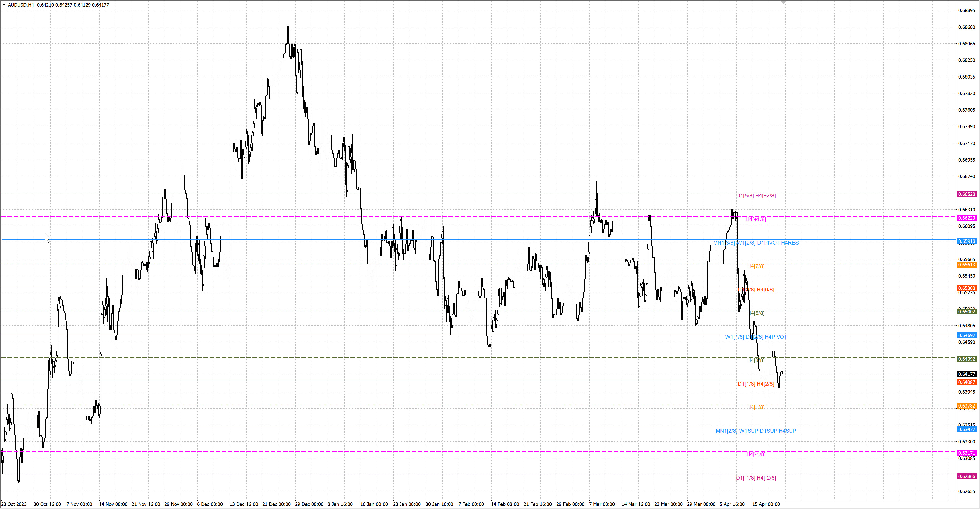
Task: Click the orange 0.65613 price label
Action: coord(966,265)
